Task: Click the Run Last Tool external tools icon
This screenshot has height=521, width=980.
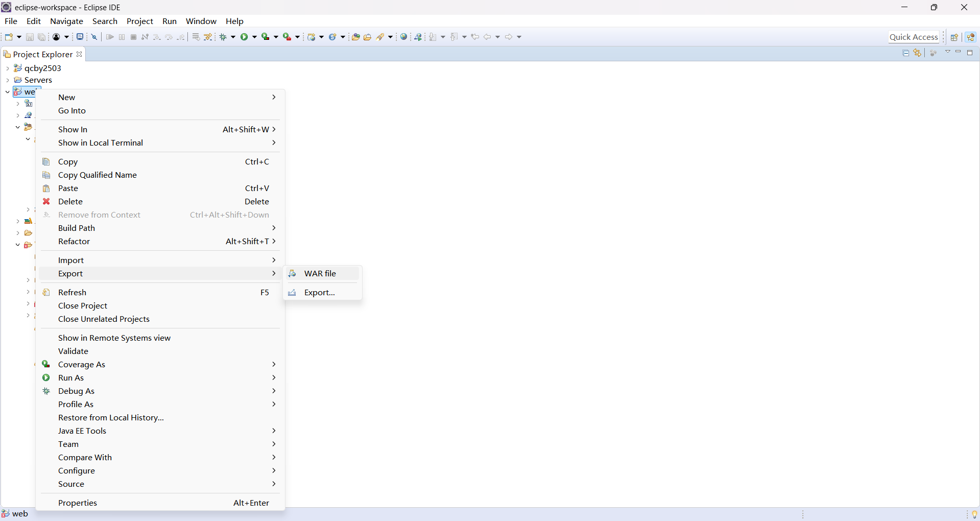Action: click(x=287, y=37)
